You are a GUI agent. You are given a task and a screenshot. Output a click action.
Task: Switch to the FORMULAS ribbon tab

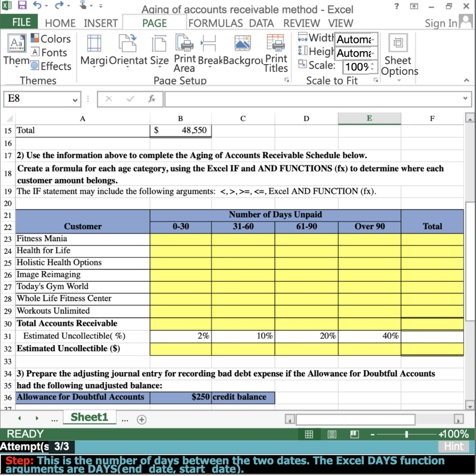tap(215, 23)
